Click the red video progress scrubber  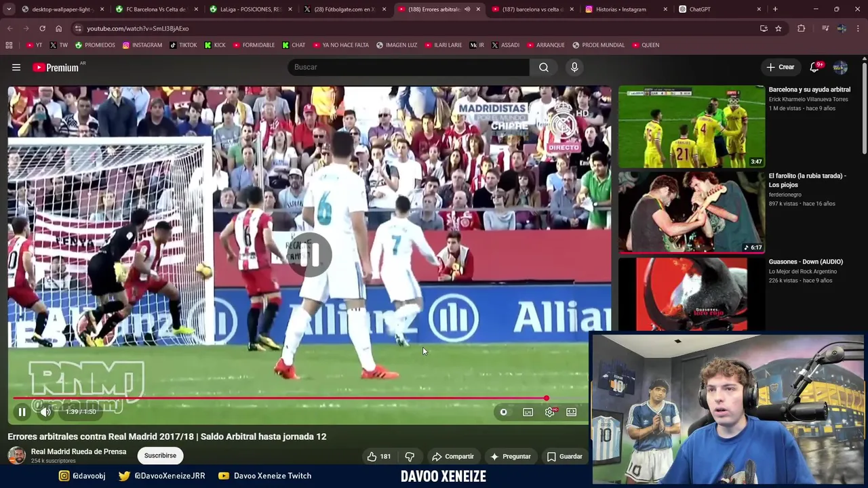tap(547, 399)
